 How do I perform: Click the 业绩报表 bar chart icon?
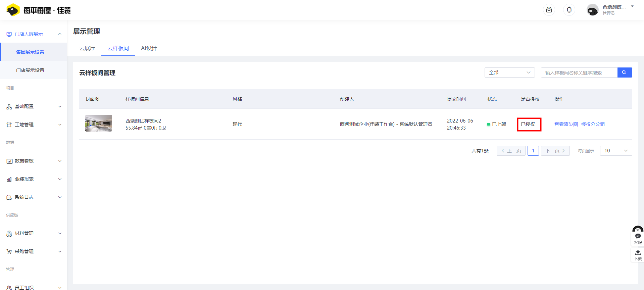(9, 179)
